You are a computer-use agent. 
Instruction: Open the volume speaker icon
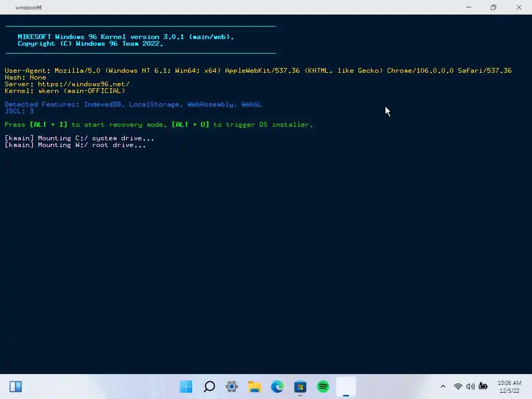(470, 387)
